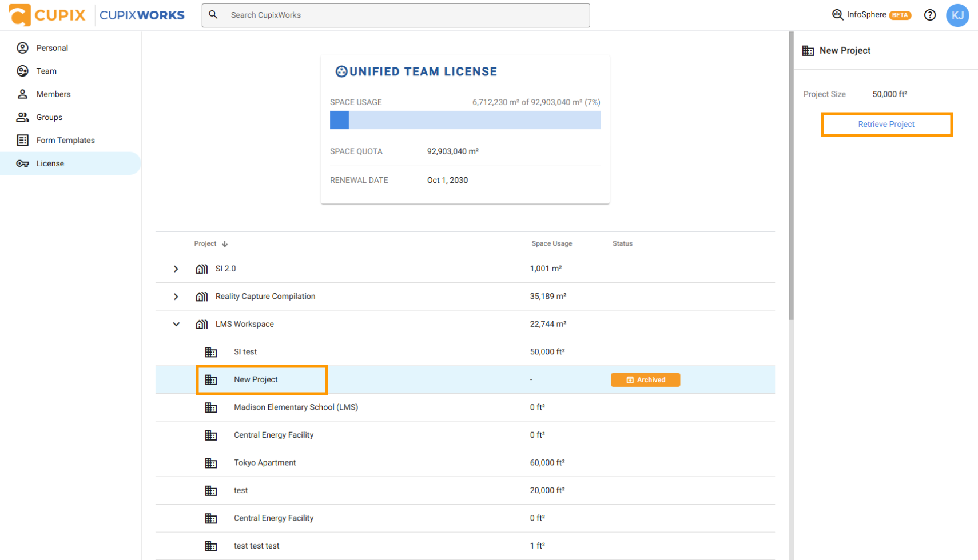
Task: Click the space usage progress bar
Action: (465, 120)
